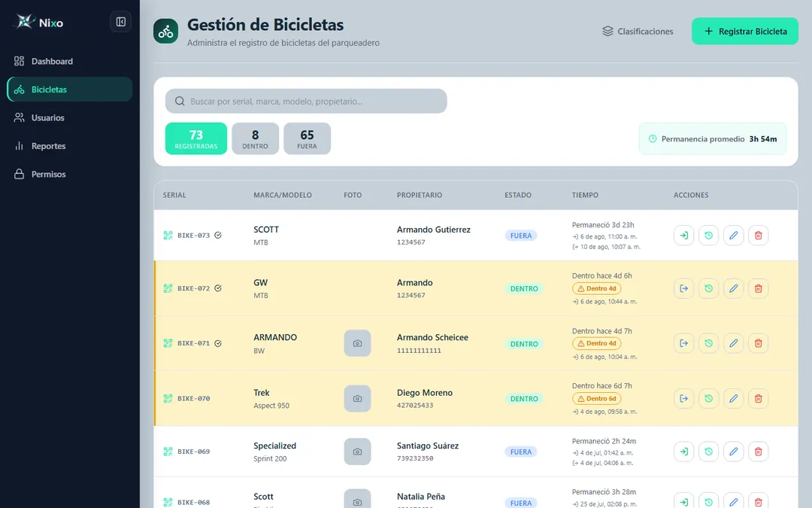Image resolution: width=812 pixels, height=508 pixels.
Task: Select owner name Armando Scheicee
Action: pos(432,337)
